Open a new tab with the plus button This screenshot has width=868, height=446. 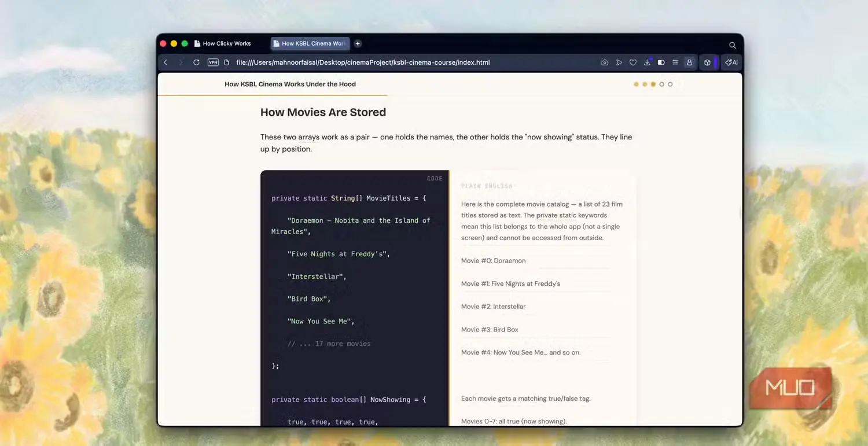pos(358,43)
